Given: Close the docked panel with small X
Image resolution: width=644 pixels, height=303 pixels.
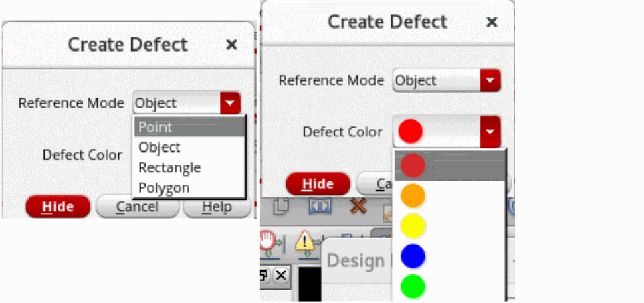Looking at the screenshot, I should point(281,275).
